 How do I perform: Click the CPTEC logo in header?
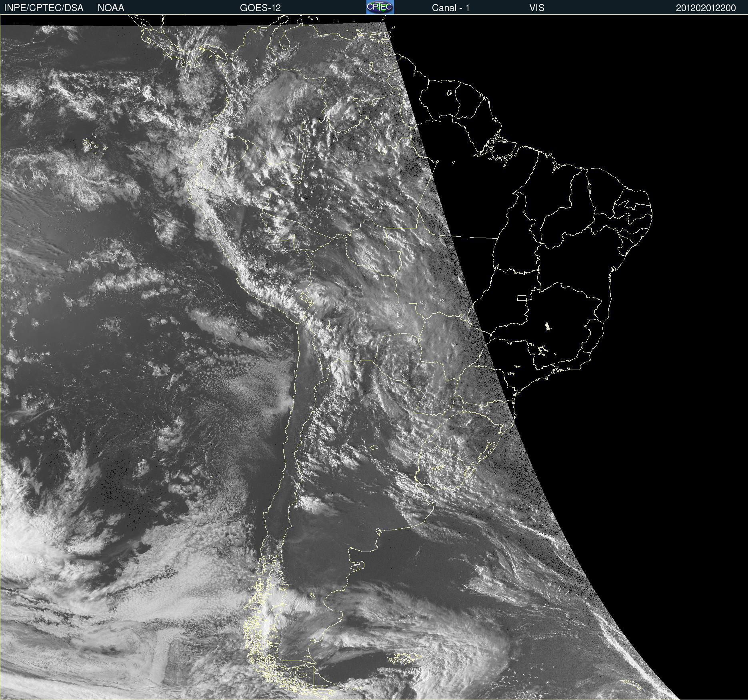click(380, 7)
